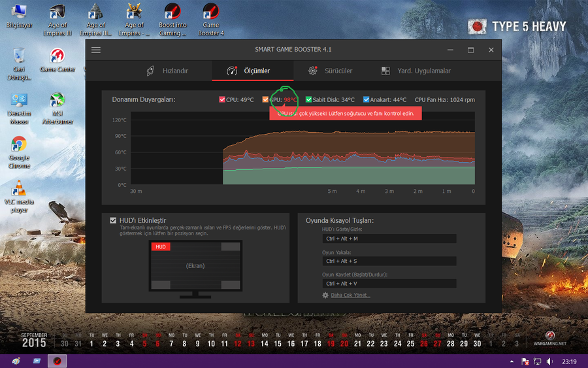Uncheck the HUD'ı Etkinleştir checkbox
588x368 pixels.
pyautogui.click(x=114, y=221)
